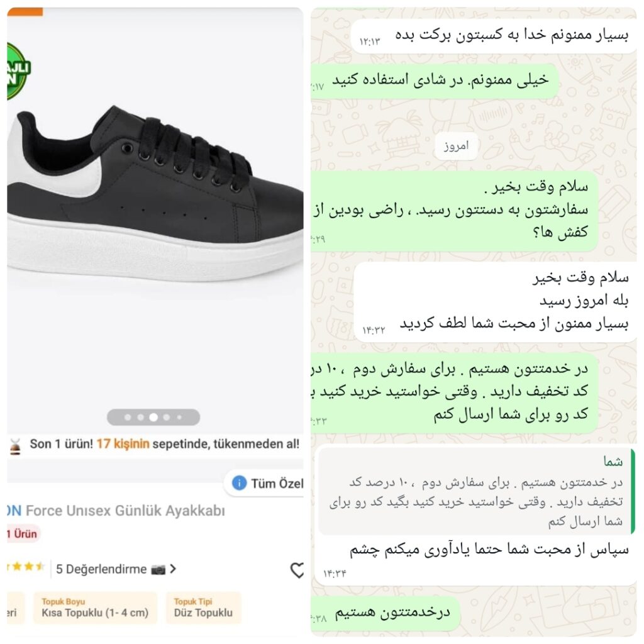Select the Topuk Boyu Kısa Topuklu chip

95,608
